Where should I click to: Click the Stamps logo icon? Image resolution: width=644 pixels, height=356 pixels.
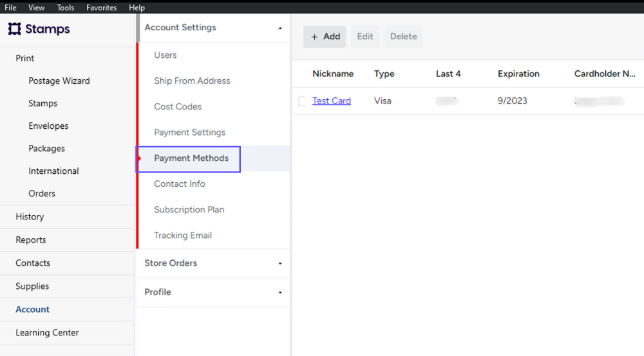tap(14, 29)
